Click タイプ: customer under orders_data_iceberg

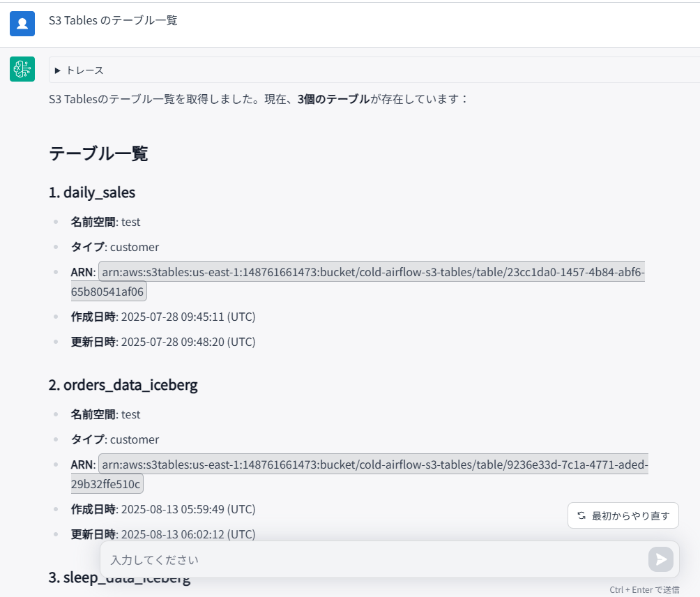115,439
